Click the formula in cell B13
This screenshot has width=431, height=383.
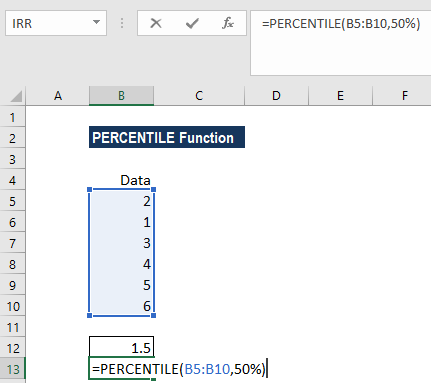179,369
